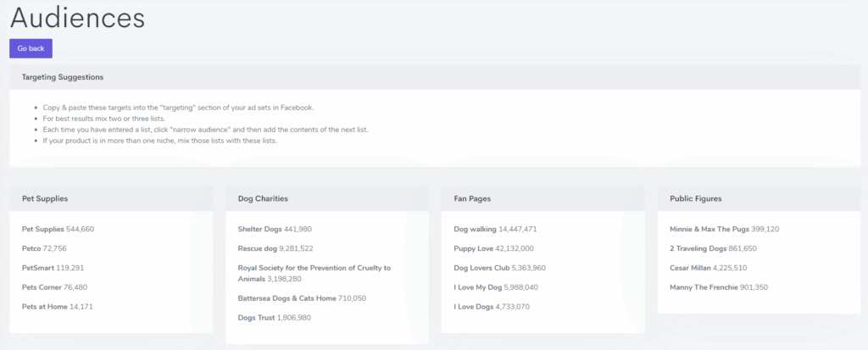Screen dimensions: 868x350
Task: Click the 'narrow audience' instruction line
Action: click(x=205, y=130)
